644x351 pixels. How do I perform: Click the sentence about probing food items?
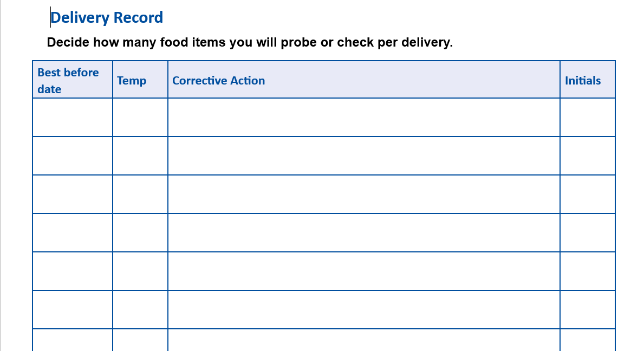pyautogui.click(x=250, y=42)
